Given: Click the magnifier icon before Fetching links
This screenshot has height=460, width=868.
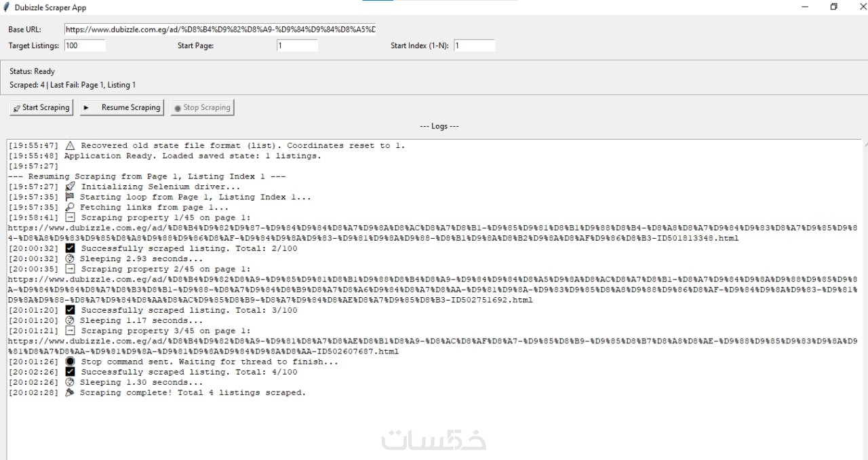Looking at the screenshot, I should pos(70,207).
